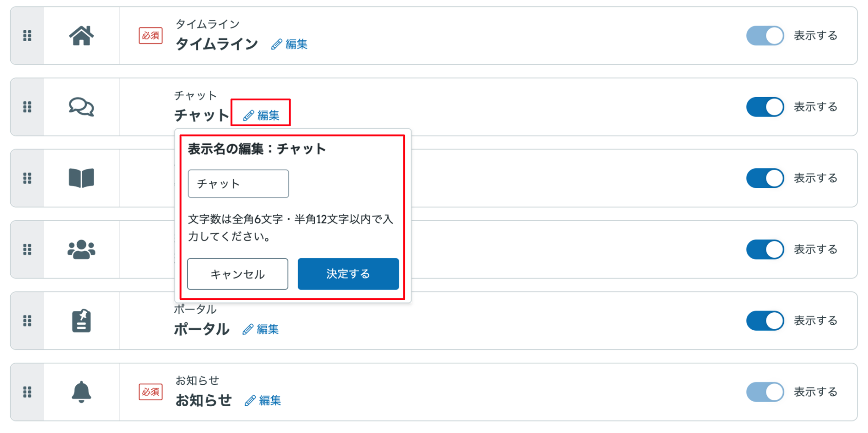Select the open book icon
The width and height of the screenshot is (868, 433).
click(81, 178)
